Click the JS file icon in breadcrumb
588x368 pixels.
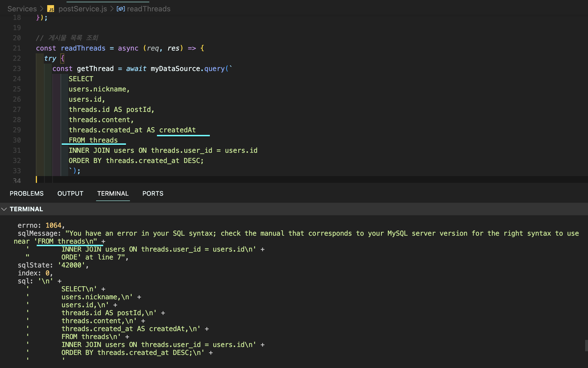[51, 9]
